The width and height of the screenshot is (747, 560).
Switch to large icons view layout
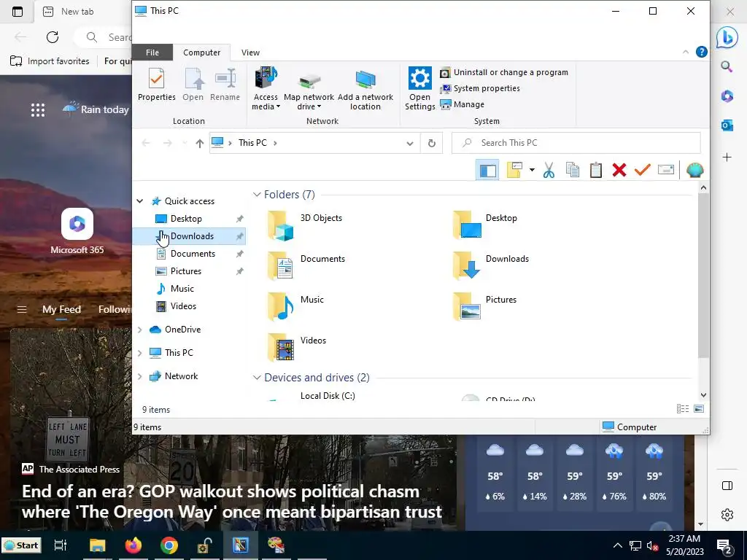pyautogui.click(x=699, y=409)
